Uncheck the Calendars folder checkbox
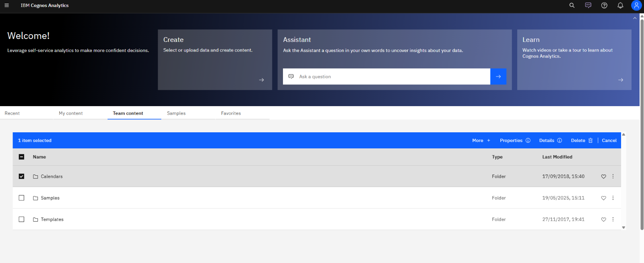Screen dimensions: 644x263 [x=22, y=176]
